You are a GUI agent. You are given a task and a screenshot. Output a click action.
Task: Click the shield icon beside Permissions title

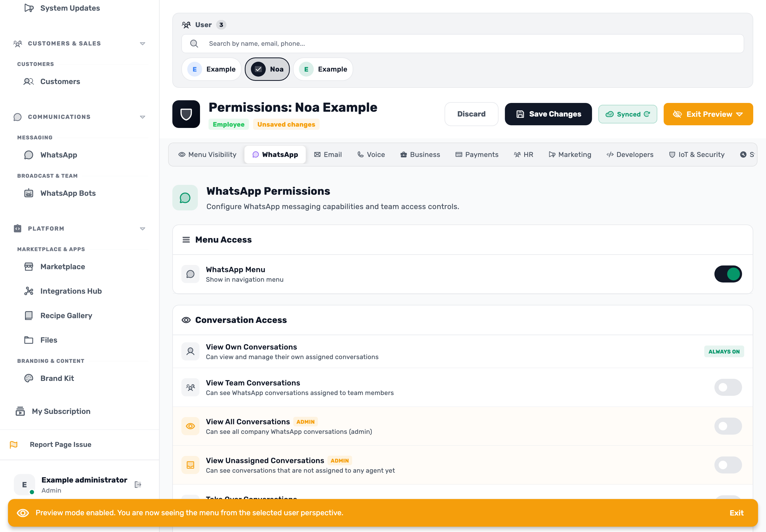186,114
